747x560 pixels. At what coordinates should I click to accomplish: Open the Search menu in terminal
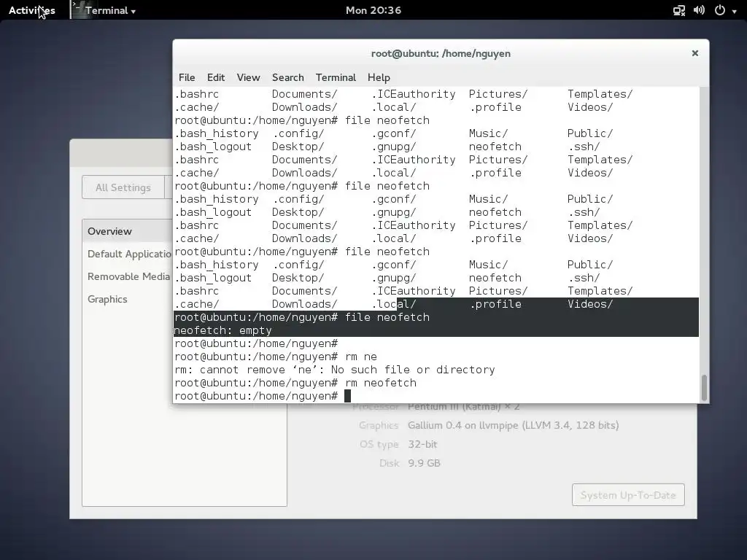287,77
